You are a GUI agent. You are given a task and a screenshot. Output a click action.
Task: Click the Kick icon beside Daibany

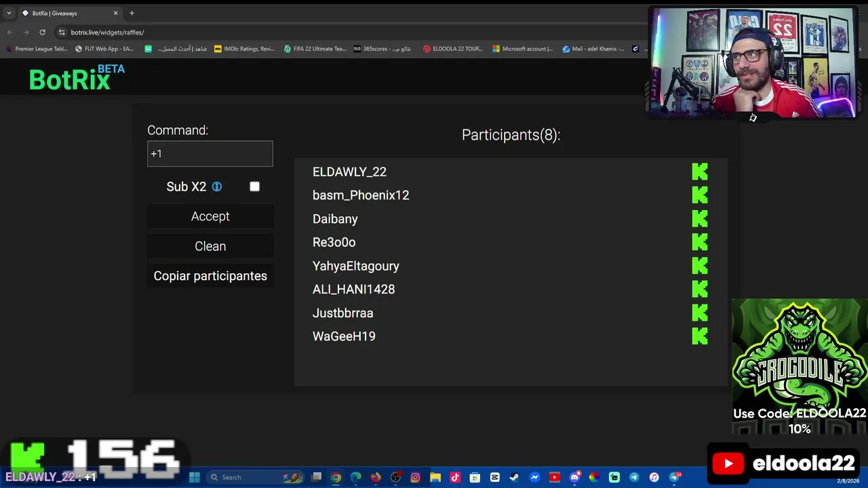pos(700,219)
